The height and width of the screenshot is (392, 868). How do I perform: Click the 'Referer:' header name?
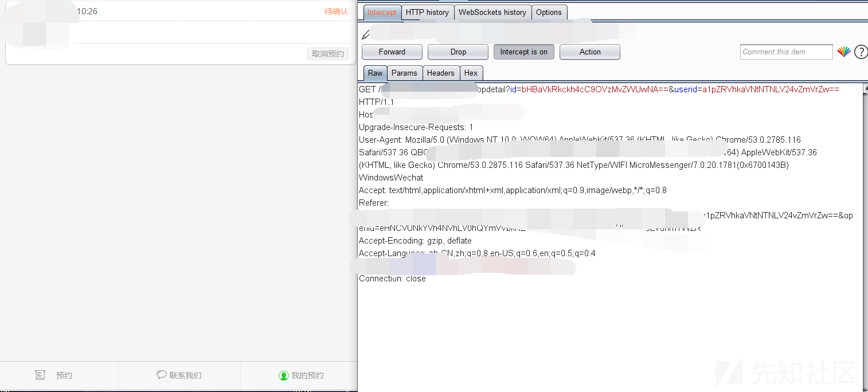pyautogui.click(x=374, y=203)
